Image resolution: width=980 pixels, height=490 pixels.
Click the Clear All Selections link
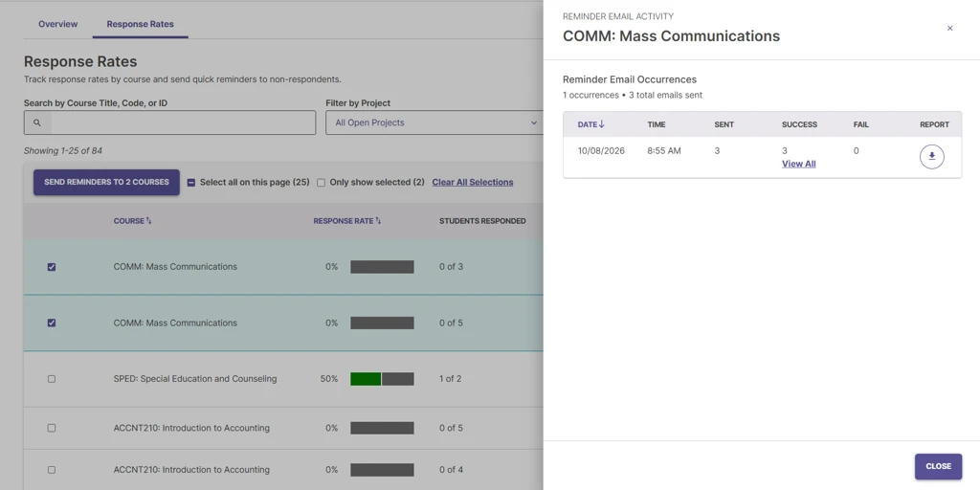[473, 183]
